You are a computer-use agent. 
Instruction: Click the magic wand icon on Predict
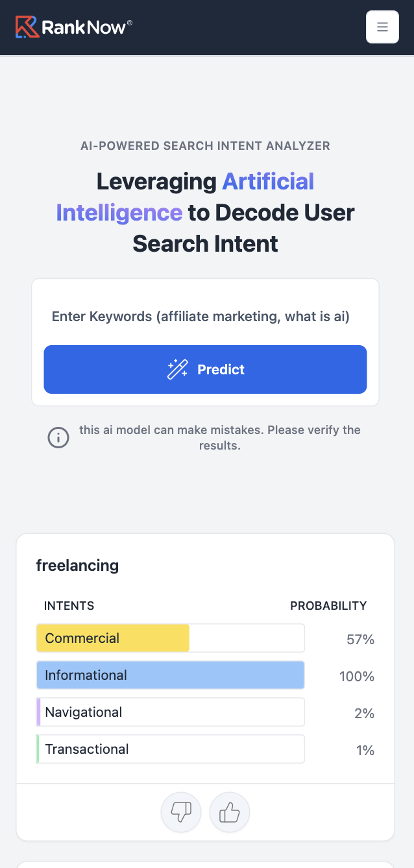tap(177, 369)
